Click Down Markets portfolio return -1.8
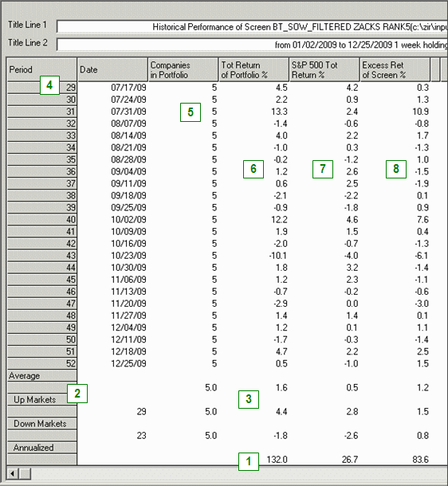448x486 pixels. pos(281,436)
